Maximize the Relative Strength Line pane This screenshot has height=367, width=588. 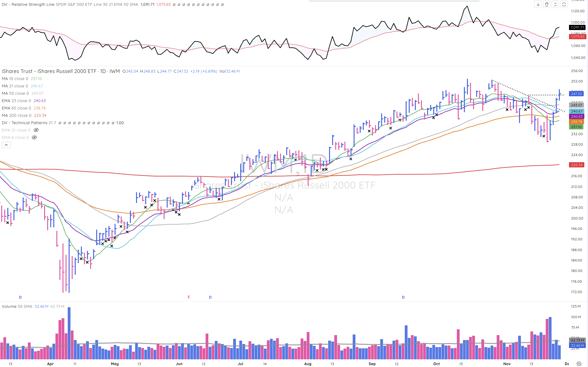pos(564,5)
